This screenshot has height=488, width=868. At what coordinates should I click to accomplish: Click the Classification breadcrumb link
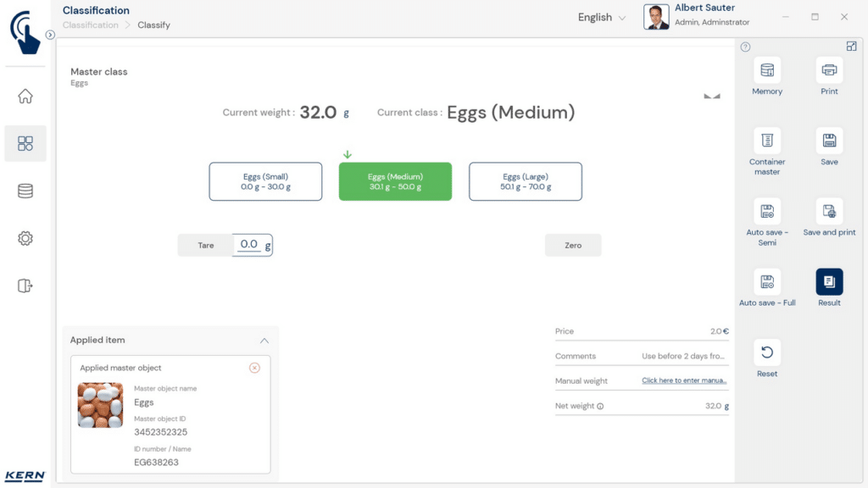pos(91,25)
